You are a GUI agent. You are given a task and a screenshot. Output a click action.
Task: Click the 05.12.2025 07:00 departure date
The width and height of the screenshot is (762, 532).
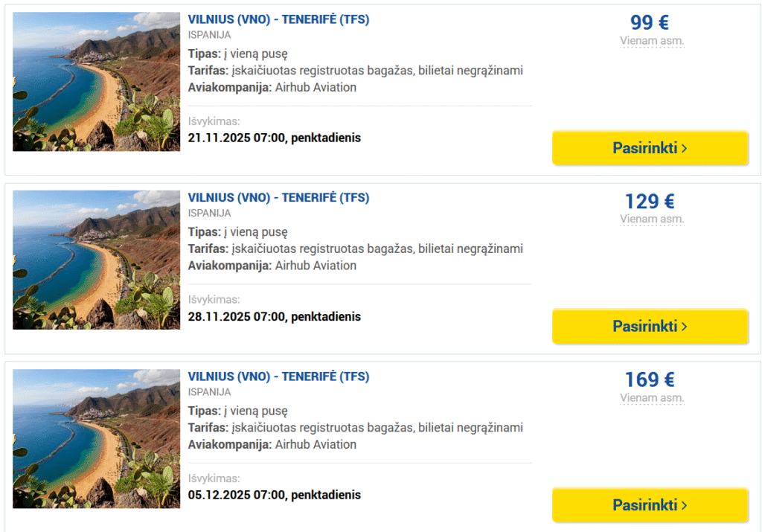[274, 495]
